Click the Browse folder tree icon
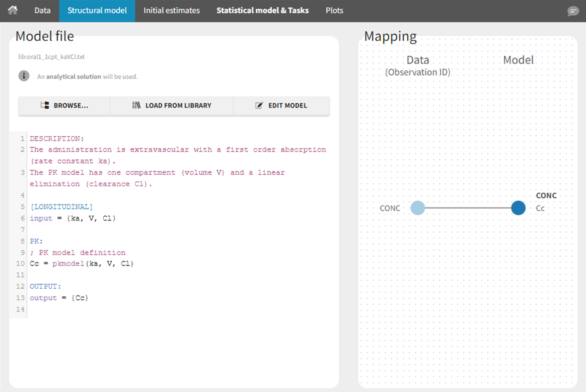586x392 pixels. click(45, 106)
